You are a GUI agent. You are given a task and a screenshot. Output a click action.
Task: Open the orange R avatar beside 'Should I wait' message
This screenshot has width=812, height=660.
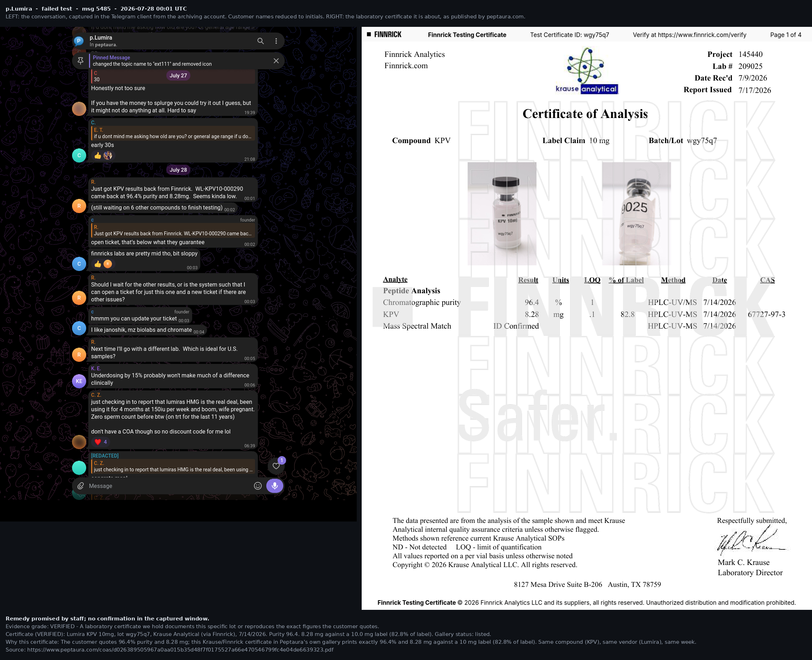coord(79,298)
